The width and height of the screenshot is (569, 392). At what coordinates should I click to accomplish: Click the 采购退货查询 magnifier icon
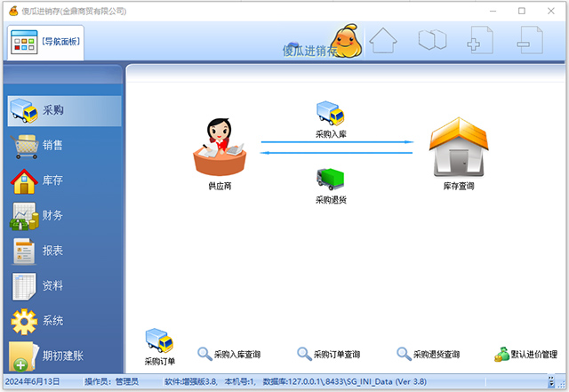coord(404,354)
